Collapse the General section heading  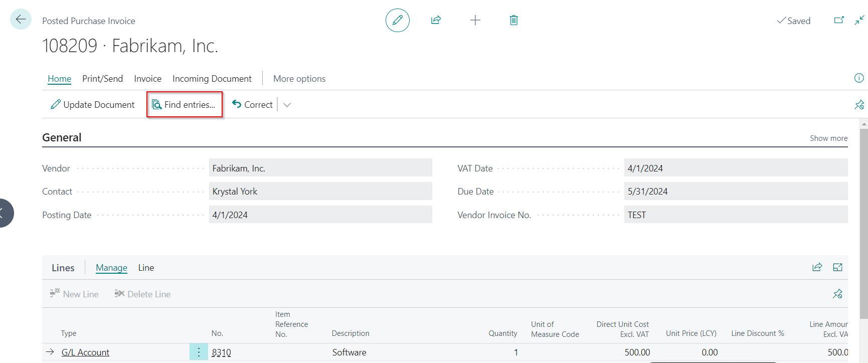click(62, 137)
